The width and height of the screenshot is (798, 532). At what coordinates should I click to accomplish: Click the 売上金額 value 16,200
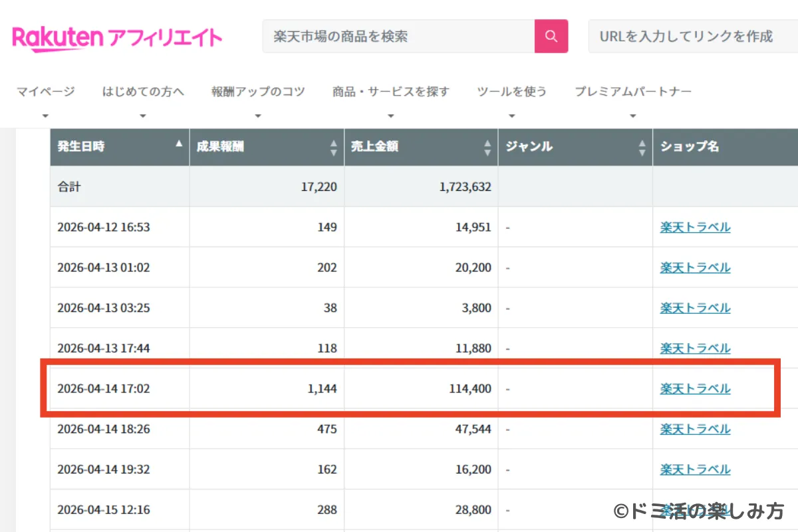click(473, 469)
